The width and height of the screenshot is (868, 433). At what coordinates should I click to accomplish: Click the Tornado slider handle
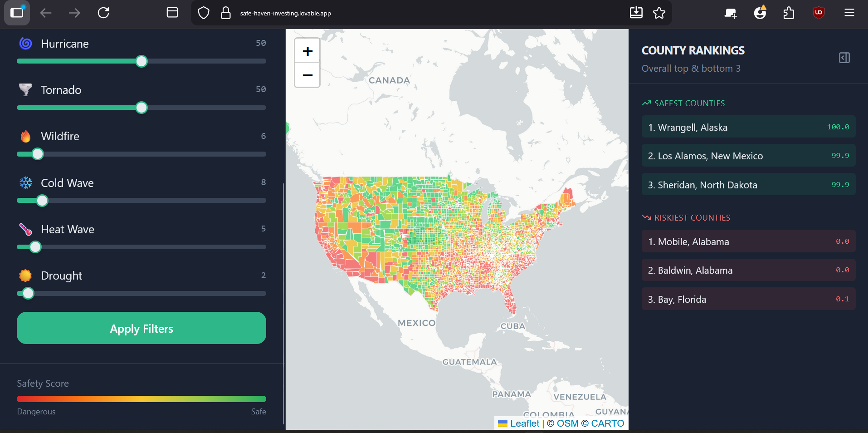tap(141, 108)
